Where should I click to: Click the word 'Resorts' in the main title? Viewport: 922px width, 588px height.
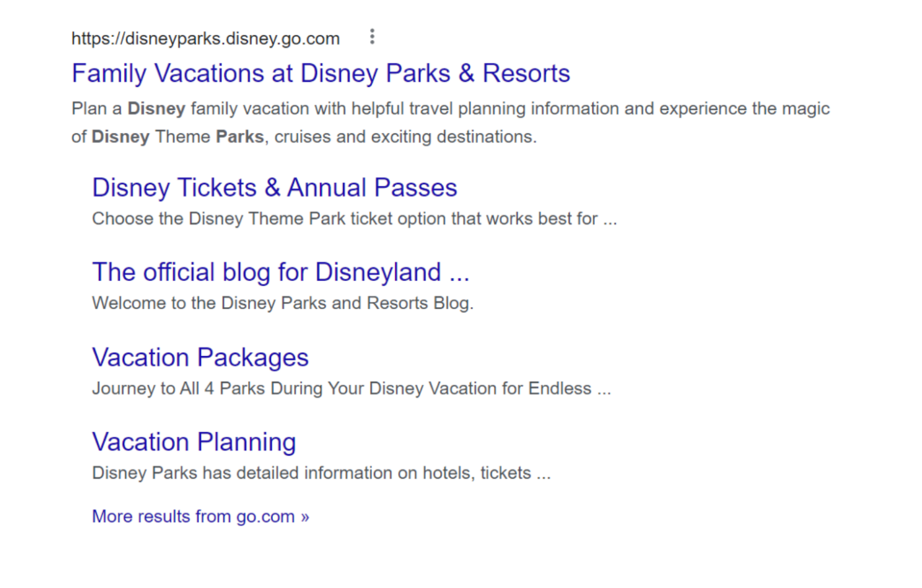(526, 73)
